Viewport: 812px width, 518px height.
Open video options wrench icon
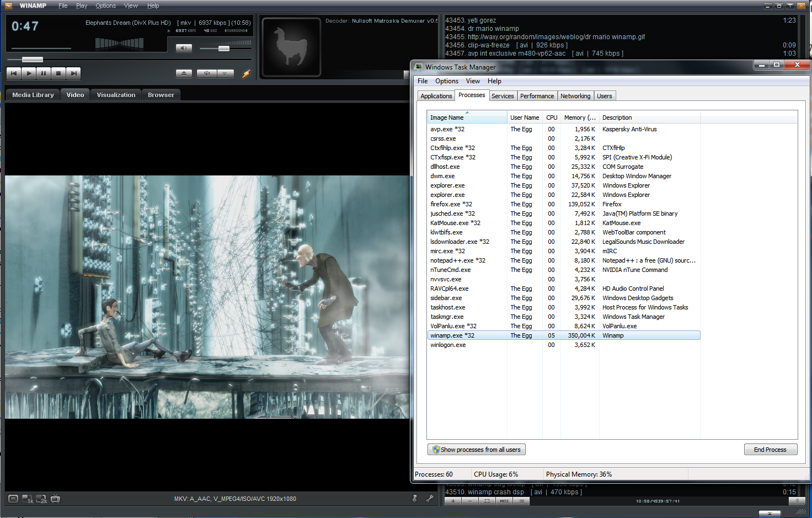coord(430,498)
